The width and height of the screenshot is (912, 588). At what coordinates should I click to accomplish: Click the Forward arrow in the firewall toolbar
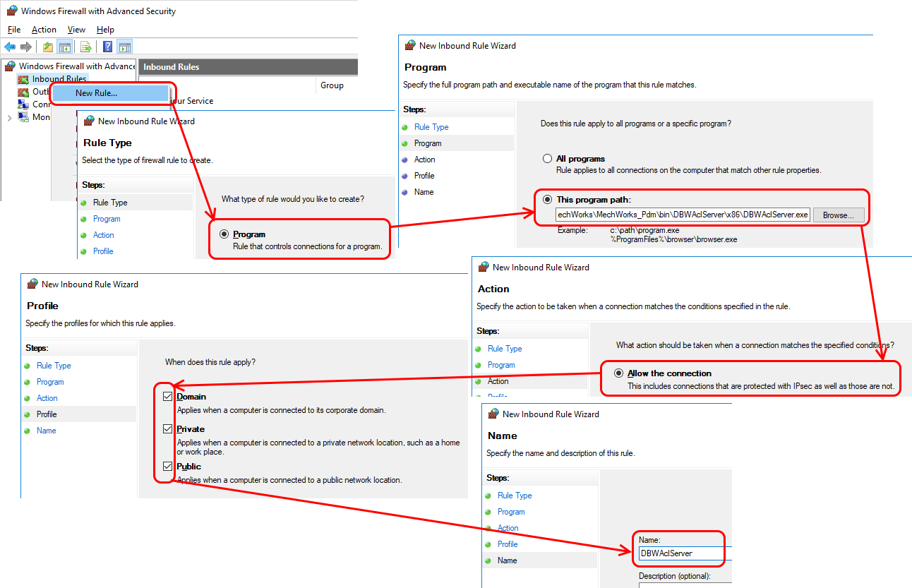(26, 47)
